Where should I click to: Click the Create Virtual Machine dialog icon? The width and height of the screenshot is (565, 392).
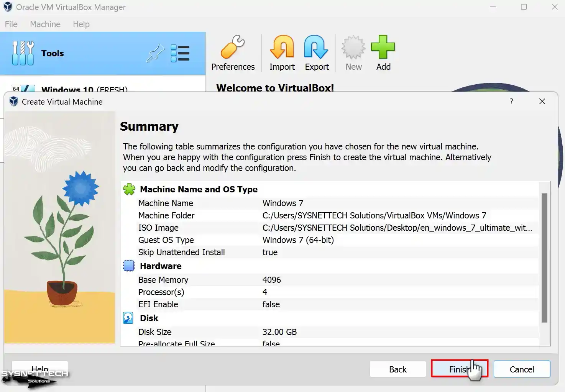coord(14,102)
